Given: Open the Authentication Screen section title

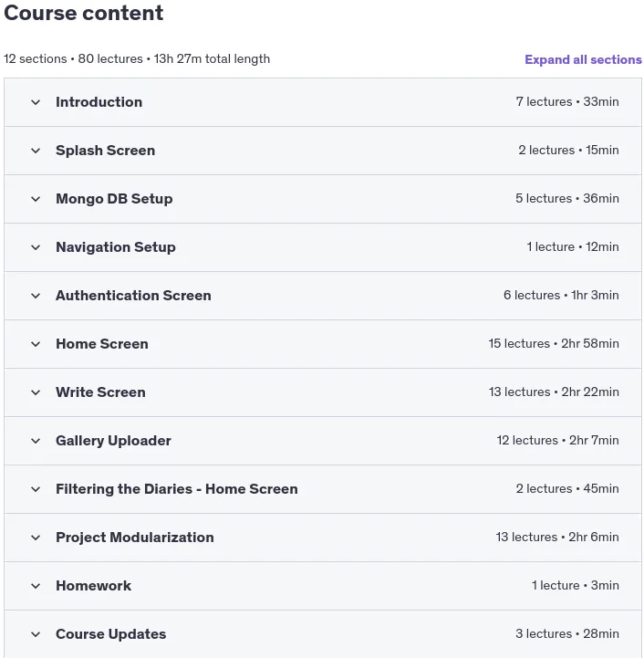Looking at the screenshot, I should pos(133,296).
